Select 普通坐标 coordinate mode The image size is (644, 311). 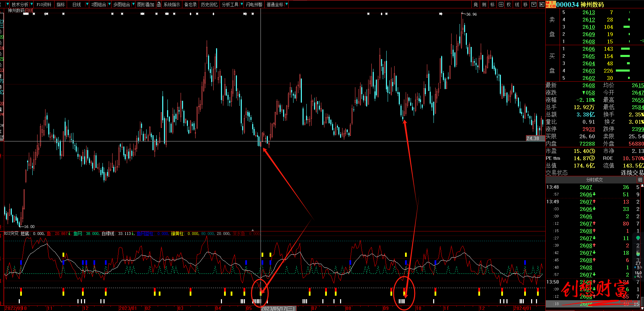click(x=275, y=5)
